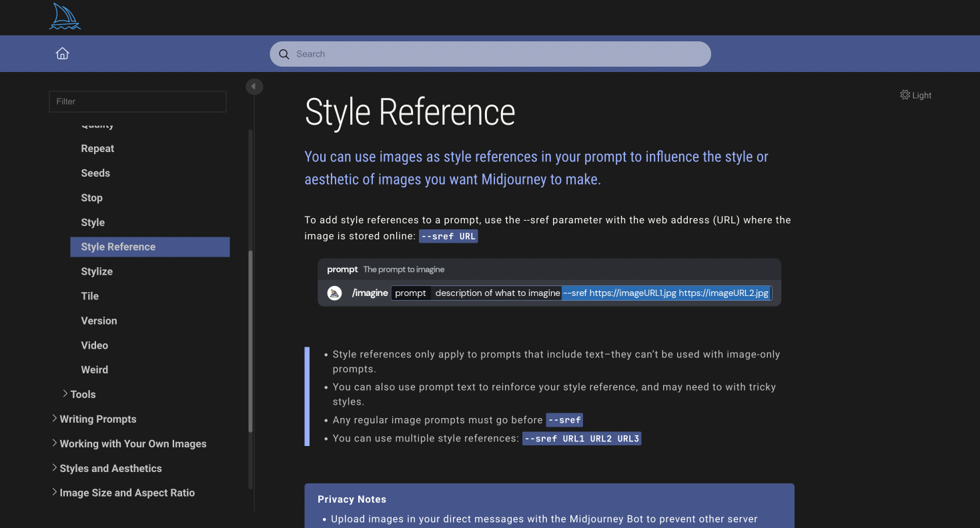980x528 pixels.
Task: Click the --sref URL code snippet
Action: pos(448,236)
